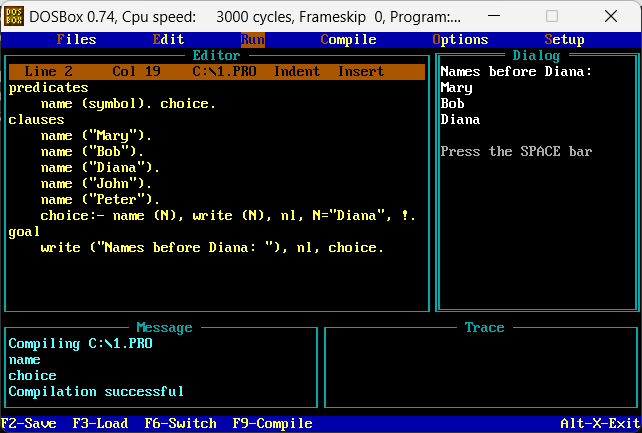Click F6-Switch in the bottom bar
Image resolution: width=642 pixels, height=433 pixels.
coord(181,423)
